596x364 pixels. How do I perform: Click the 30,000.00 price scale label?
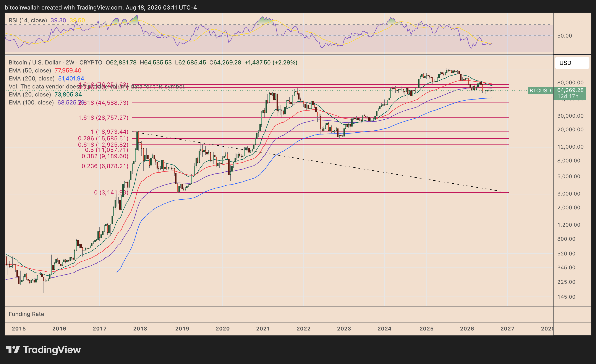570,116
